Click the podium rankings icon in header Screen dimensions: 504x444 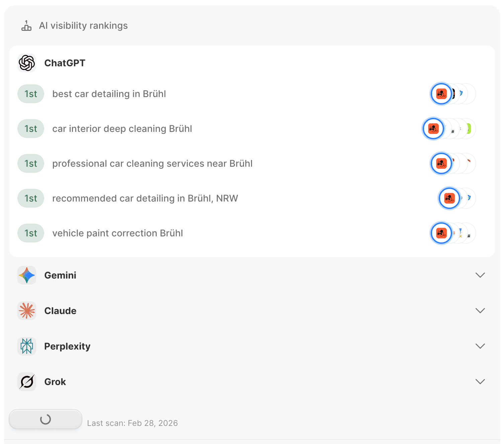[26, 26]
